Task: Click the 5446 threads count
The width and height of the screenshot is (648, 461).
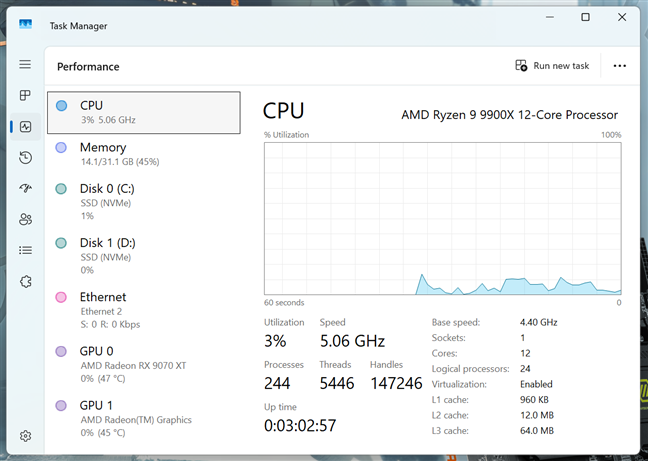Action: coord(337,383)
